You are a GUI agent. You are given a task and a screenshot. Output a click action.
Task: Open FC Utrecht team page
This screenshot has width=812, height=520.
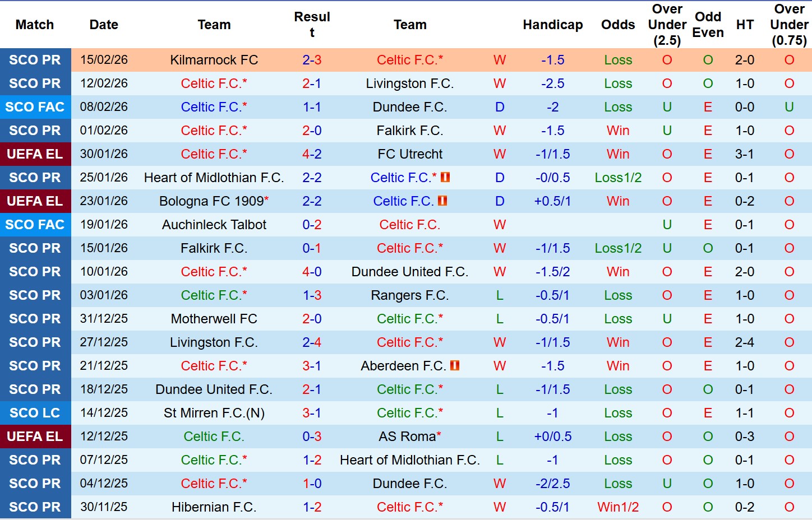(410, 154)
